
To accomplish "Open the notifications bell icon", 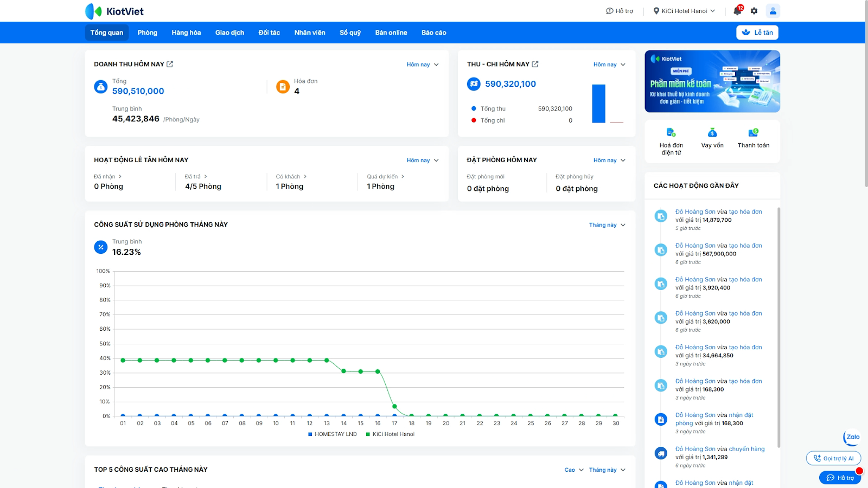I will pyautogui.click(x=737, y=11).
